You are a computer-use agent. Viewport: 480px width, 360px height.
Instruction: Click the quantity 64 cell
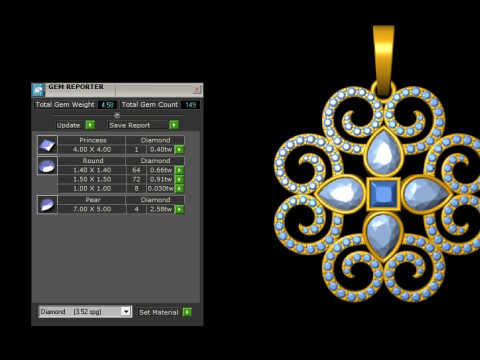click(x=136, y=170)
